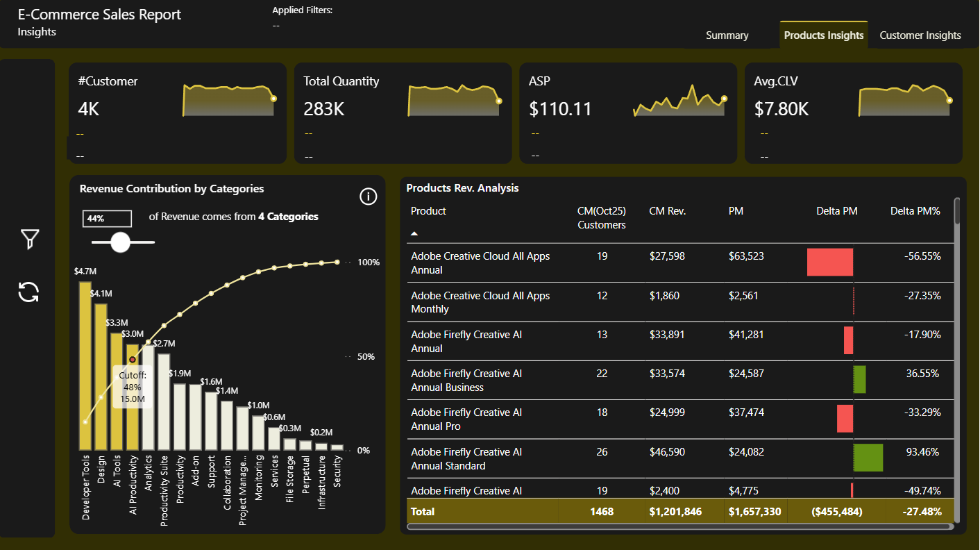Click the products table vertical scrollbar

958,360
